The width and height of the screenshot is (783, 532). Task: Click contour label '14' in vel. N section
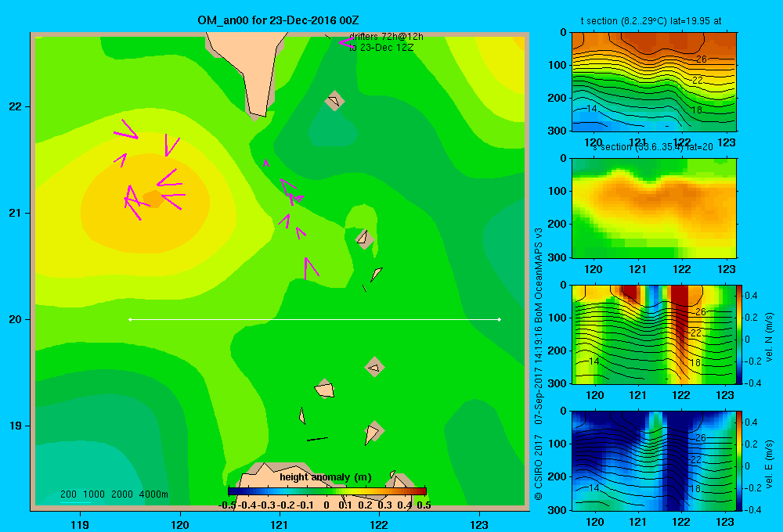point(594,361)
